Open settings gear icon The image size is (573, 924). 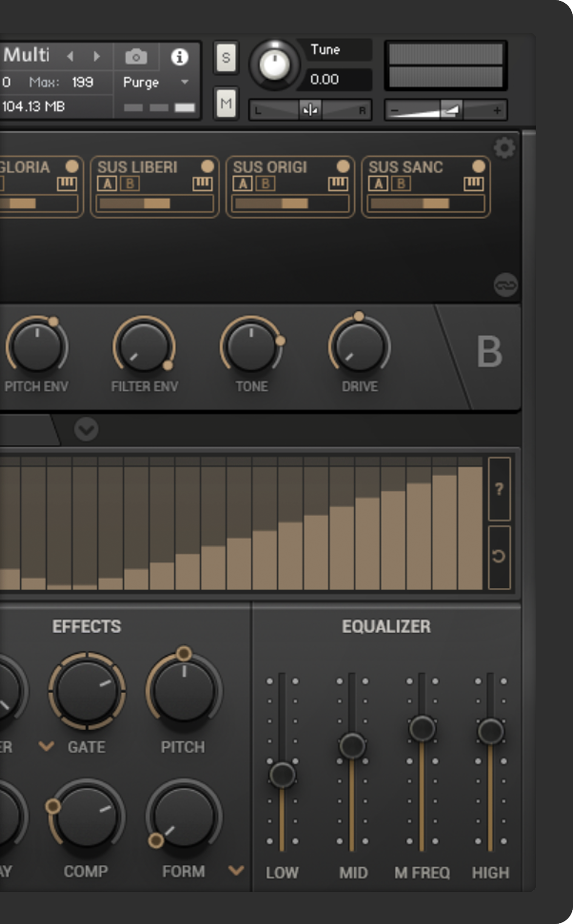pos(504,148)
